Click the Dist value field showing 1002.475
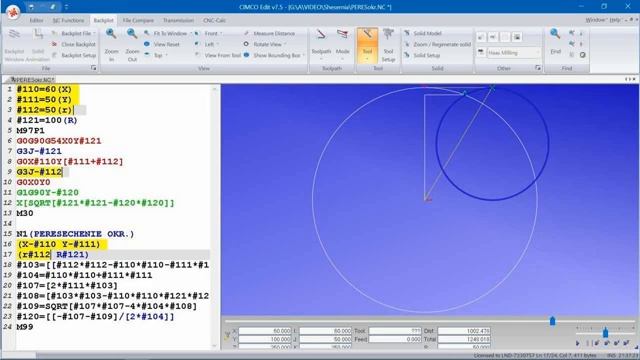This screenshot has height=360, width=640. [464, 331]
